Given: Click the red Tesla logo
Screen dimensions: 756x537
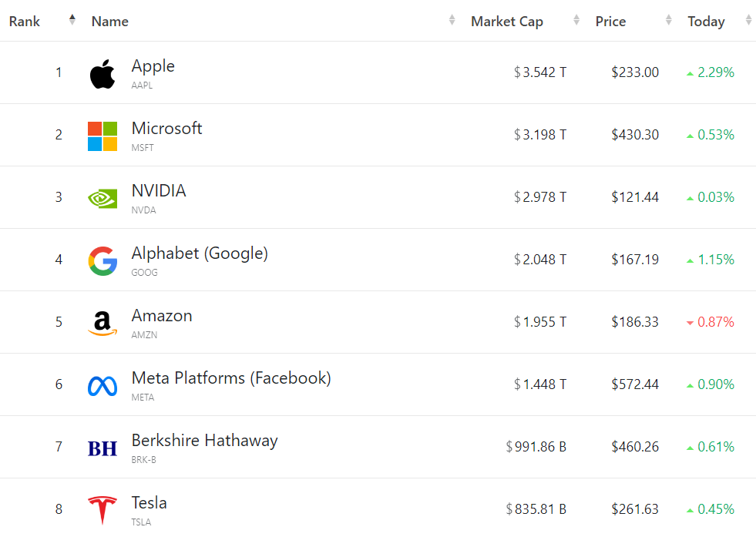Looking at the screenshot, I should tap(102, 510).
